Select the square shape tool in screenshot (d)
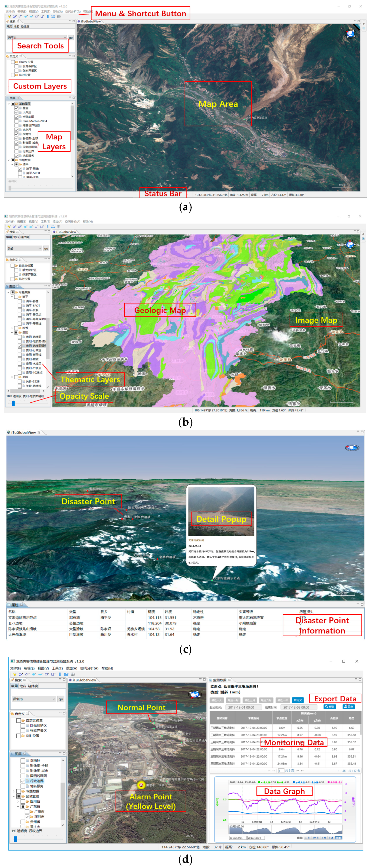 click(x=47, y=674)
